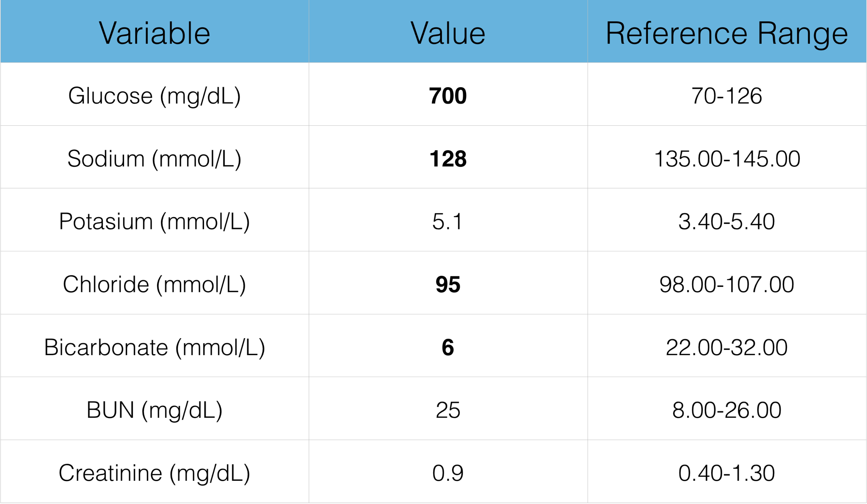This screenshot has width=867, height=504.
Task: Select the bold glucose value 700
Action: pyautogui.click(x=448, y=96)
